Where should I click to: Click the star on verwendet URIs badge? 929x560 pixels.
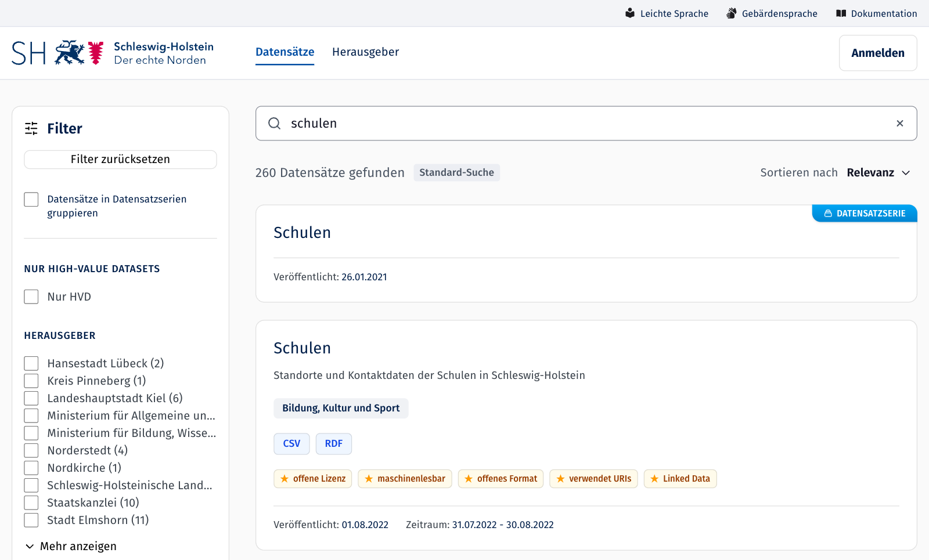tap(560, 479)
